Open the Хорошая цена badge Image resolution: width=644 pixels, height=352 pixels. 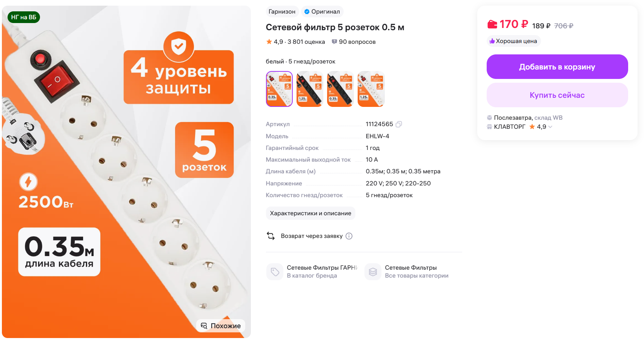pos(513,41)
